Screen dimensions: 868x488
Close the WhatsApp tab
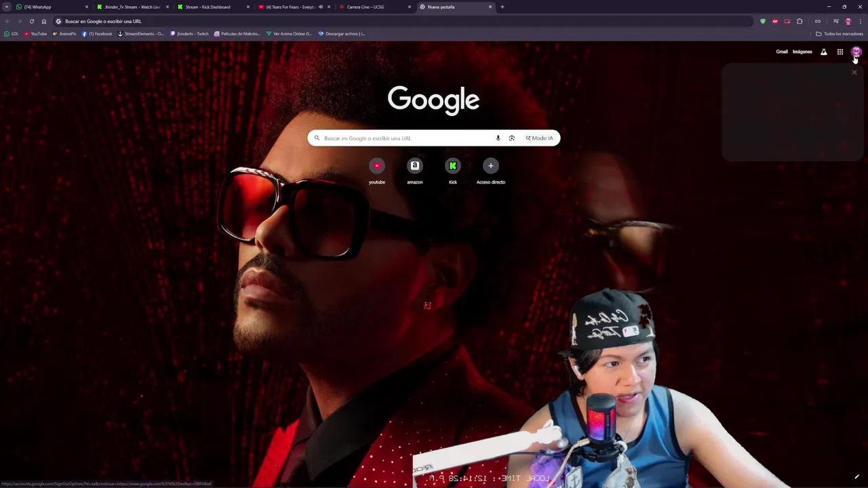87,7
